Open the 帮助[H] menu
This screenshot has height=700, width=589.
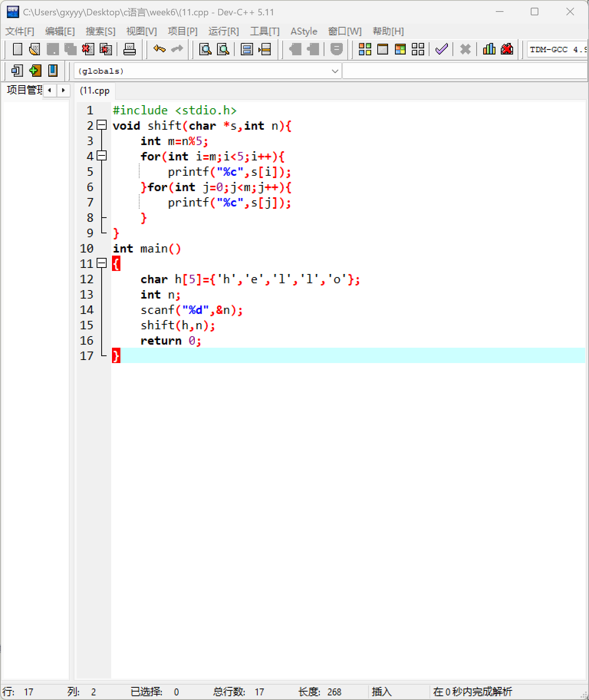pos(388,31)
